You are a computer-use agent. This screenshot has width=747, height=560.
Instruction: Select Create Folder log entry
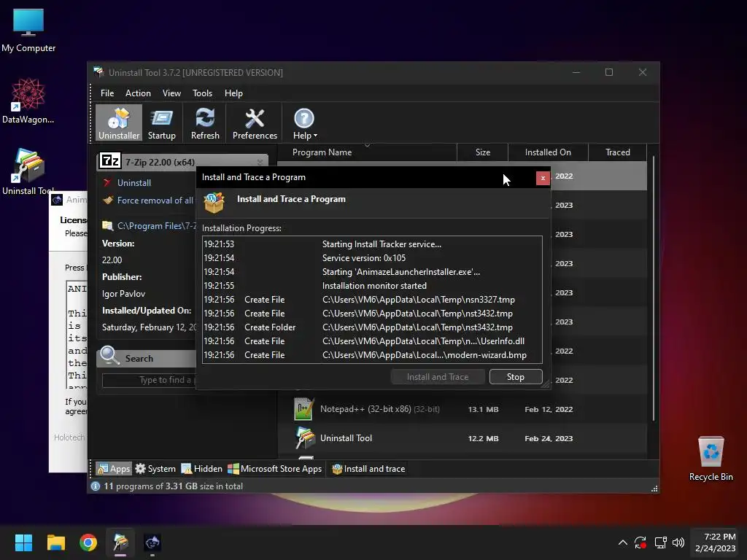click(x=372, y=327)
